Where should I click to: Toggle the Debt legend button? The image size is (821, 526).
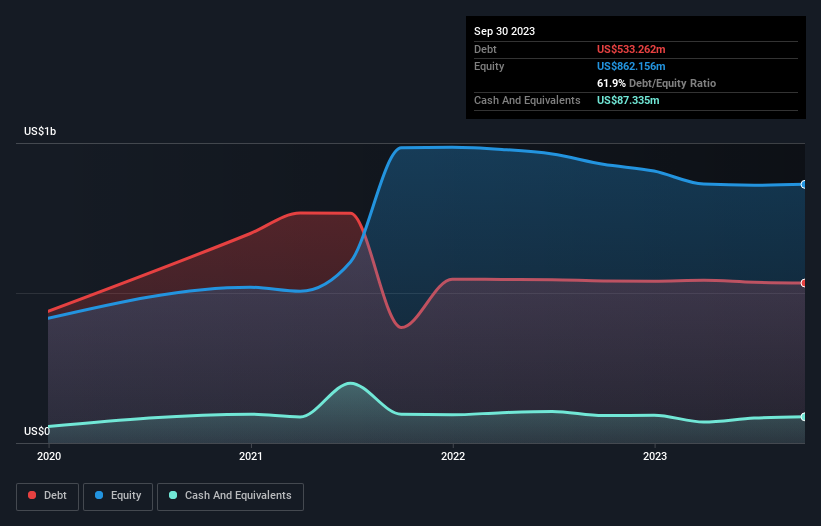click(x=48, y=496)
